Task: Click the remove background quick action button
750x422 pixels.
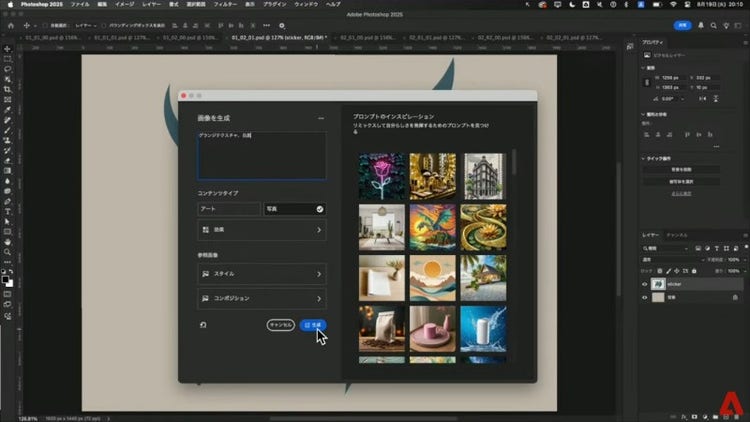Action: pyautogui.click(x=681, y=170)
